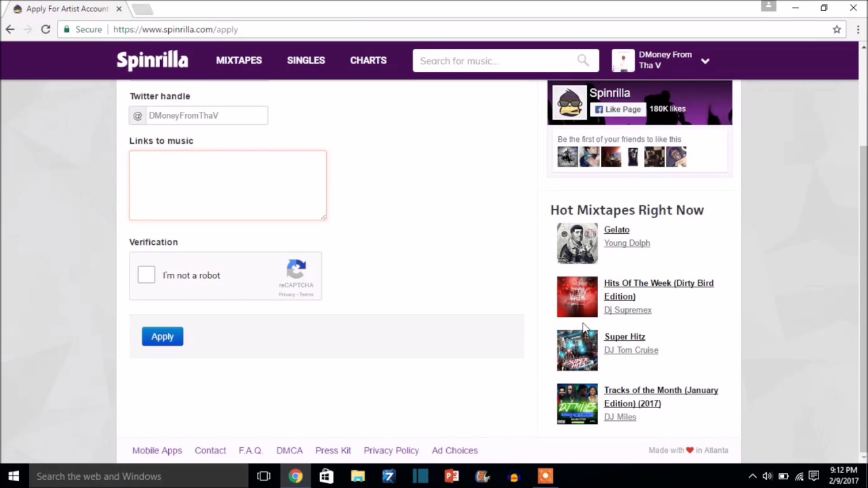Open the DMCA footer link
Image resolution: width=868 pixels, height=488 pixels.
click(290, 450)
